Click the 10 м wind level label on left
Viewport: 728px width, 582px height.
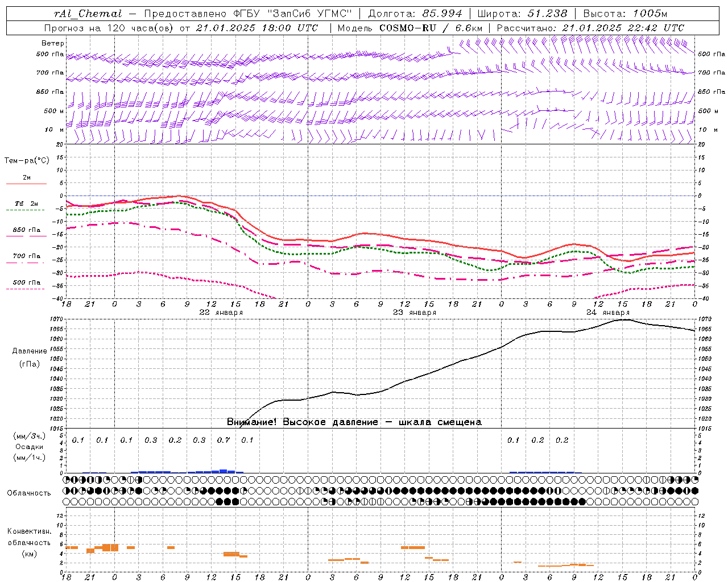click(55, 130)
